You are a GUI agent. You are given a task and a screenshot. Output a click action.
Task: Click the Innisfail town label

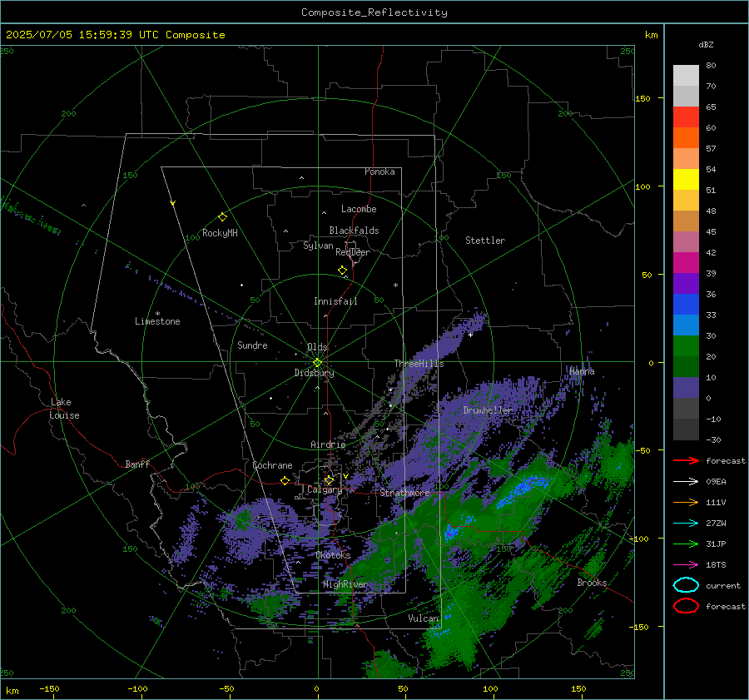click(335, 301)
